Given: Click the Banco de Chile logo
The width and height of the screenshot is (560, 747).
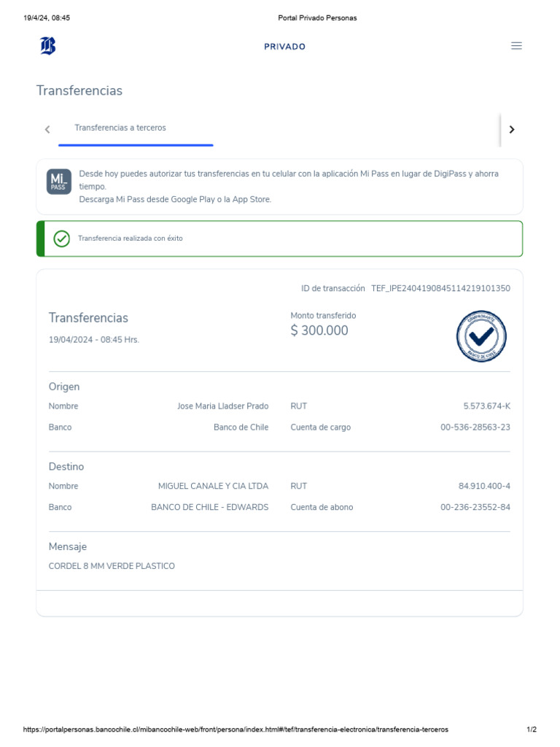Looking at the screenshot, I should [48, 46].
